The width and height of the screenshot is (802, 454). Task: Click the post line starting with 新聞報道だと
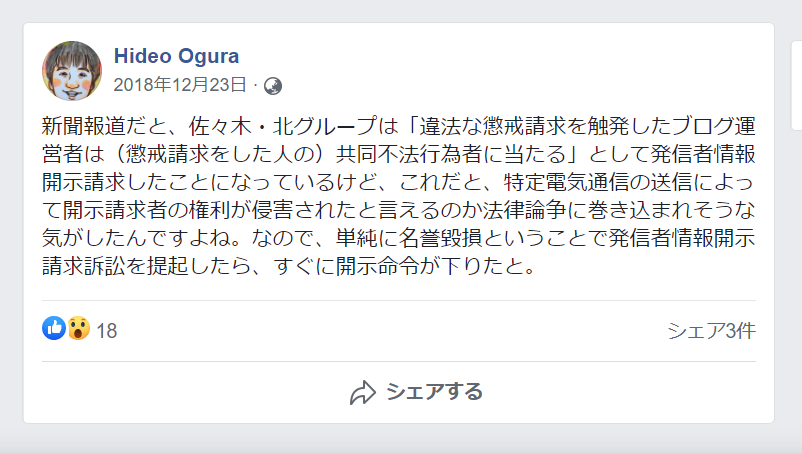[x=397, y=127]
